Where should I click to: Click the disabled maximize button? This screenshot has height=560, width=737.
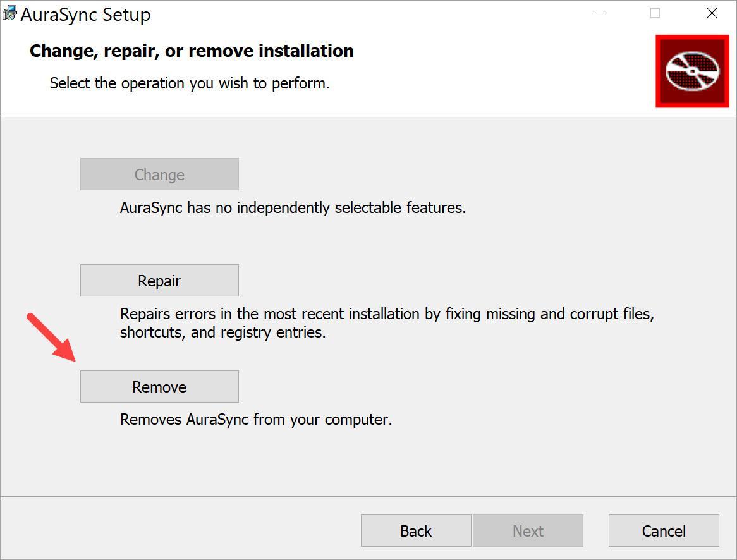click(655, 13)
